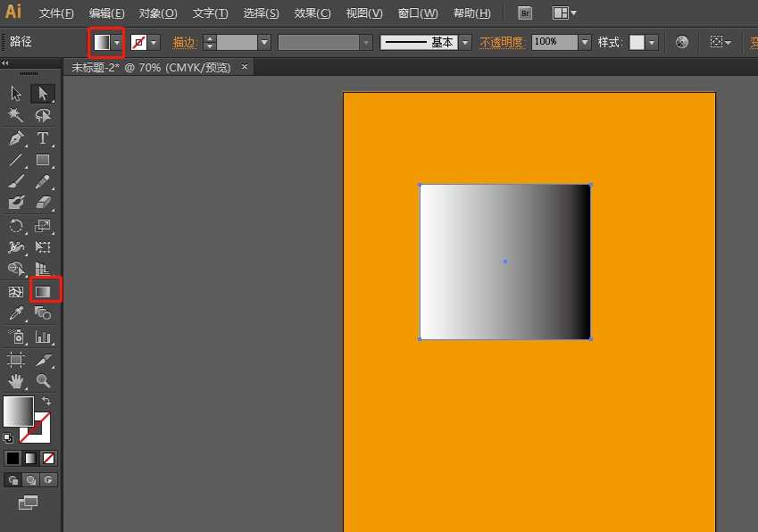Open the 基本 brush definition dropdown
Screen dimensions: 758x532
466,42
